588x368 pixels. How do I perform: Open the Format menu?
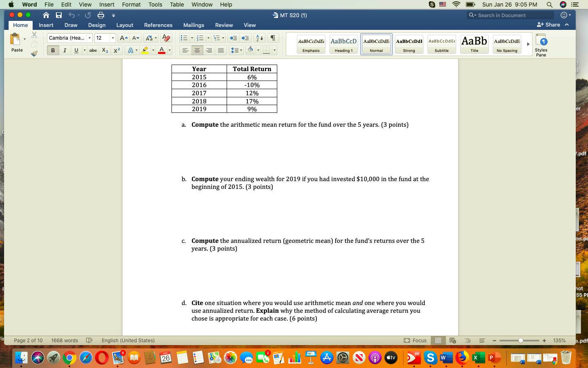tap(131, 4)
